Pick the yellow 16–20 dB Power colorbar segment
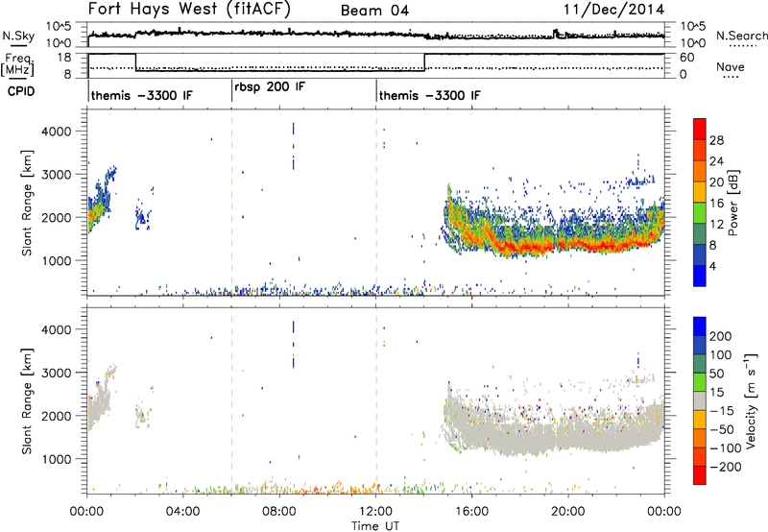The image size is (768, 532). (700, 192)
